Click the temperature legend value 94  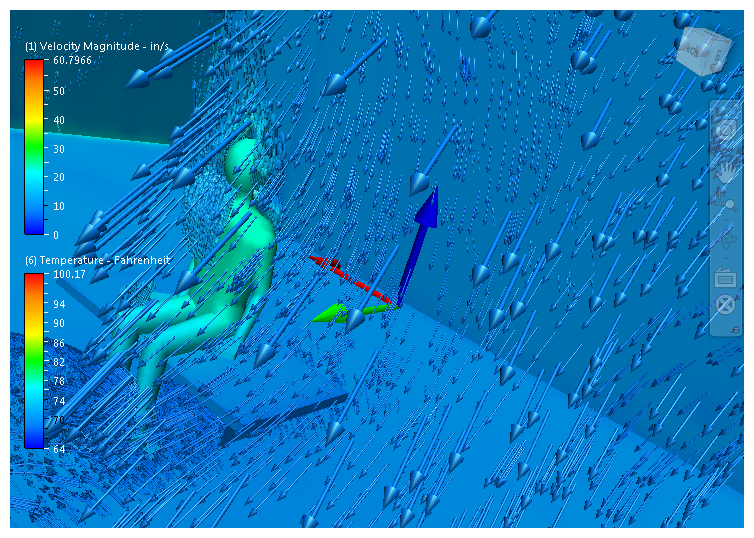[59, 304]
